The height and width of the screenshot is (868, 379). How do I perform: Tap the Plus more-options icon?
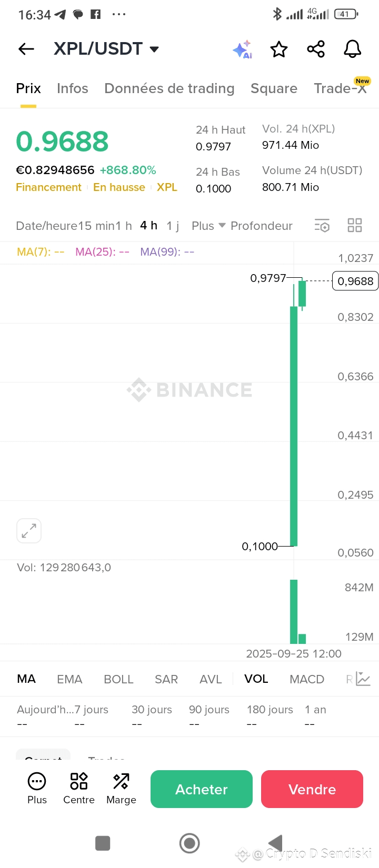click(37, 788)
